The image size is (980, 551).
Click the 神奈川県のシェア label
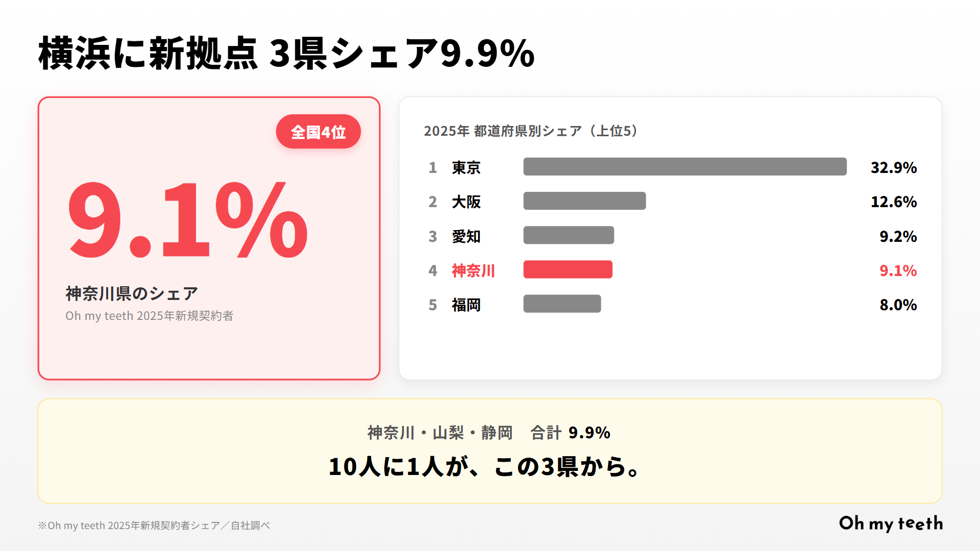click(x=132, y=293)
